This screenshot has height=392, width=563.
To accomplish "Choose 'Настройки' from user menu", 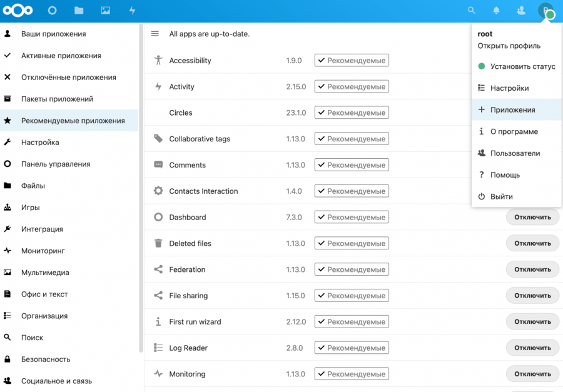I will pos(509,88).
